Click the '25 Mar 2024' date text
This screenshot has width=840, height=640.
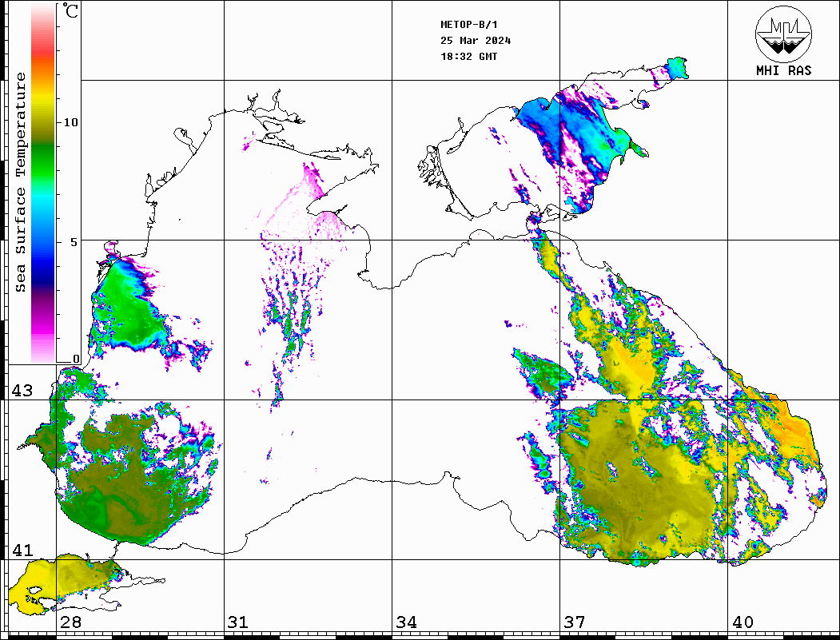[x=476, y=41]
